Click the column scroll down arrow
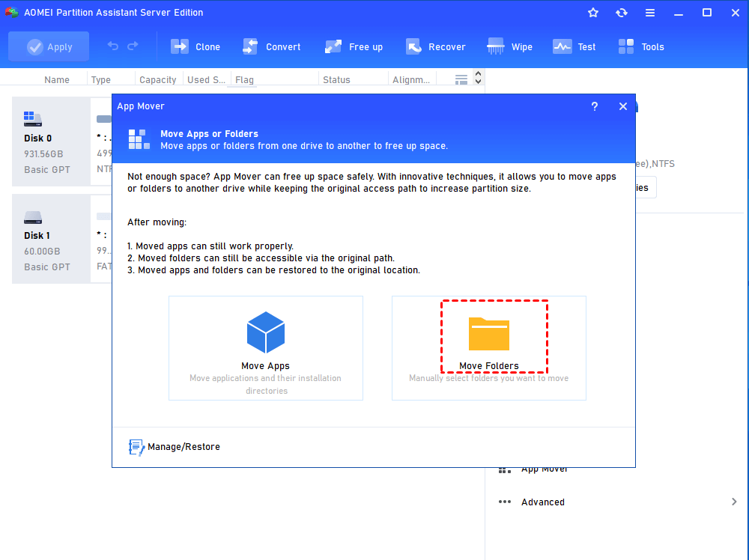Viewport: 749px width, 560px height. (478, 82)
